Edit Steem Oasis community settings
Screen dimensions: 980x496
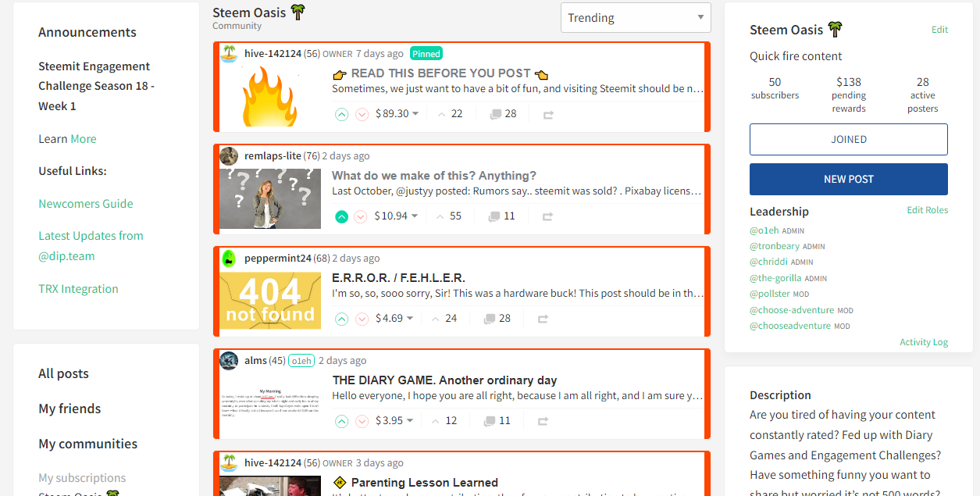coord(939,30)
